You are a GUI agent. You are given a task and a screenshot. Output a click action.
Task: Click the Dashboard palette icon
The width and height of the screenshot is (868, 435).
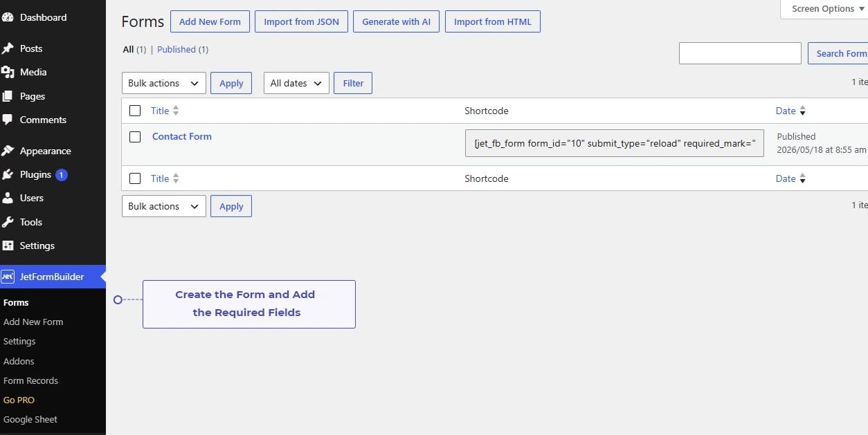(x=8, y=17)
